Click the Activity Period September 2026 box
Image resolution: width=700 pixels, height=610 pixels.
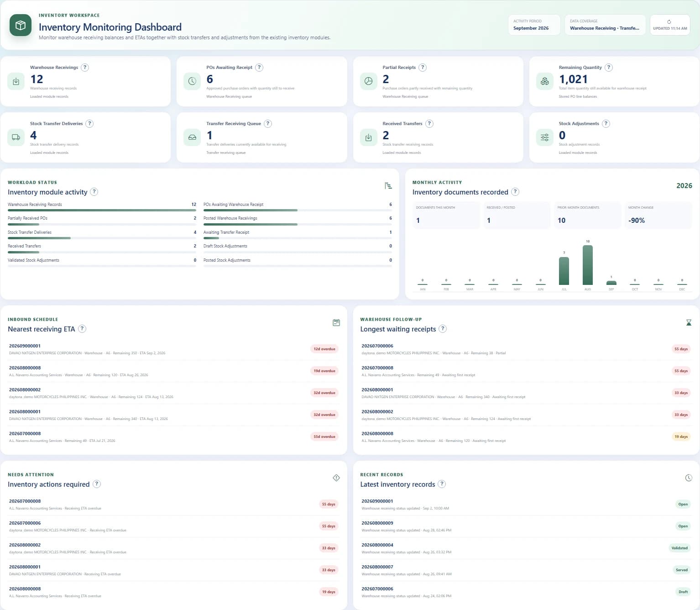click(534, 25)
